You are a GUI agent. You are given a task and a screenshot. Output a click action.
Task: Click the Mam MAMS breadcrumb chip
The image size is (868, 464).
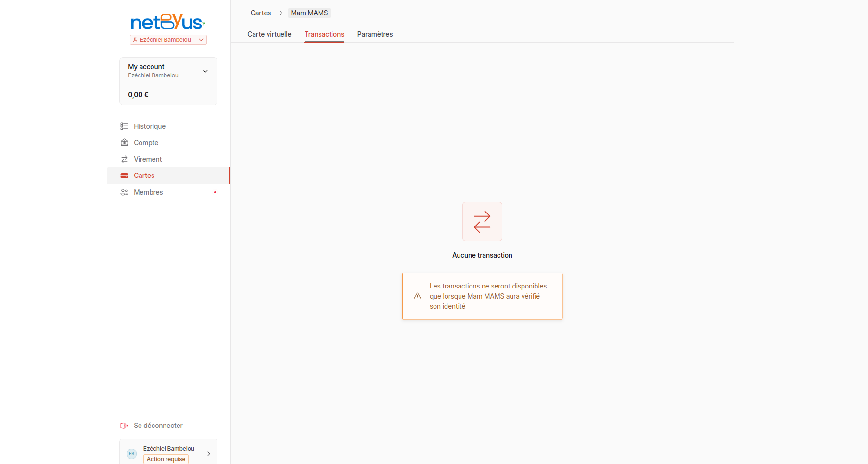pos(309,13)
